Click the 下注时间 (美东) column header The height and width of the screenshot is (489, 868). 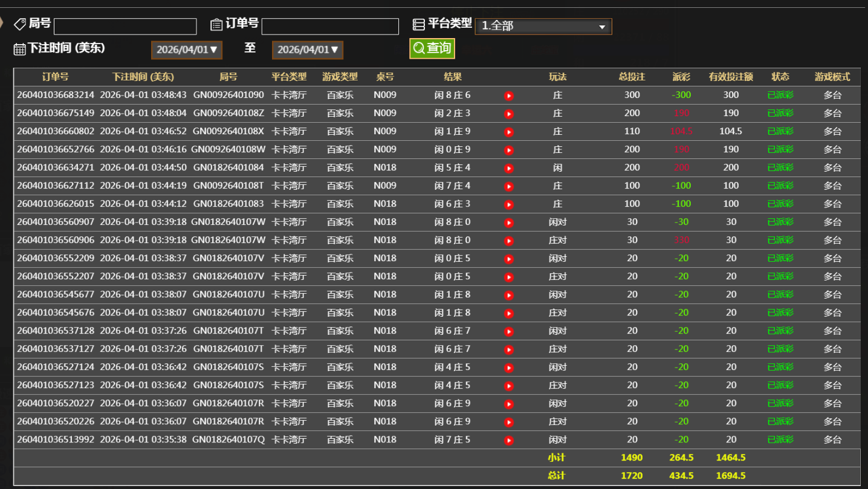pos(143,77)
